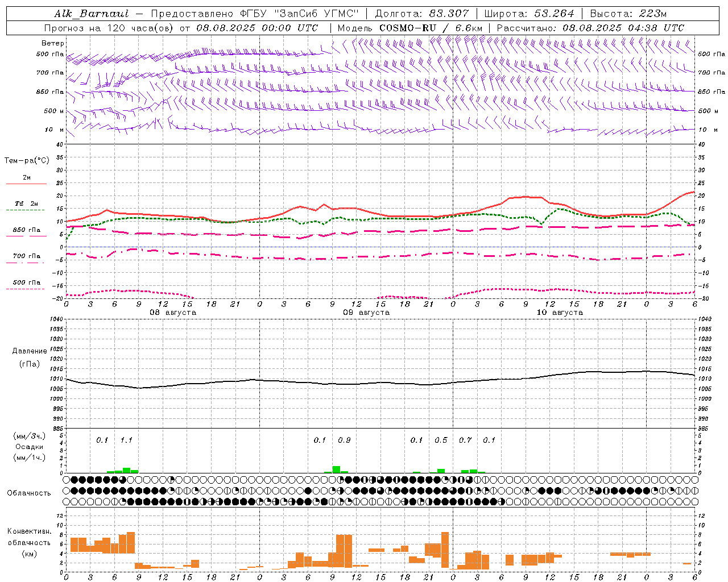
Task: Click the 1.1 precipitation total
Action: pos(126,440)
